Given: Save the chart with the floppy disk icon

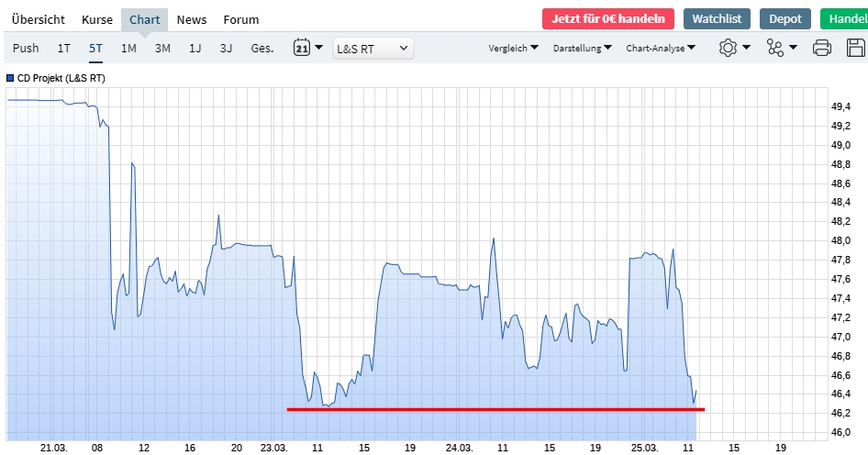Looking at the screenshot, I should (856, 48).
